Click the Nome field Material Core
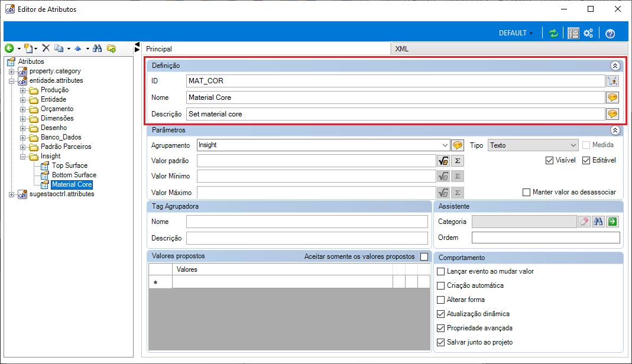632x364 pixels. 396,97
